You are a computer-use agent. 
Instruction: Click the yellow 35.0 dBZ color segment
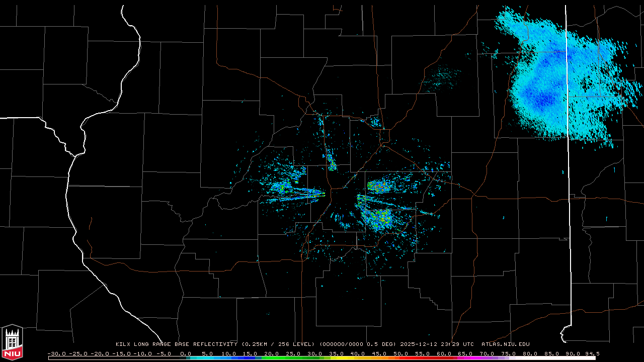click(x=336, y=358)
